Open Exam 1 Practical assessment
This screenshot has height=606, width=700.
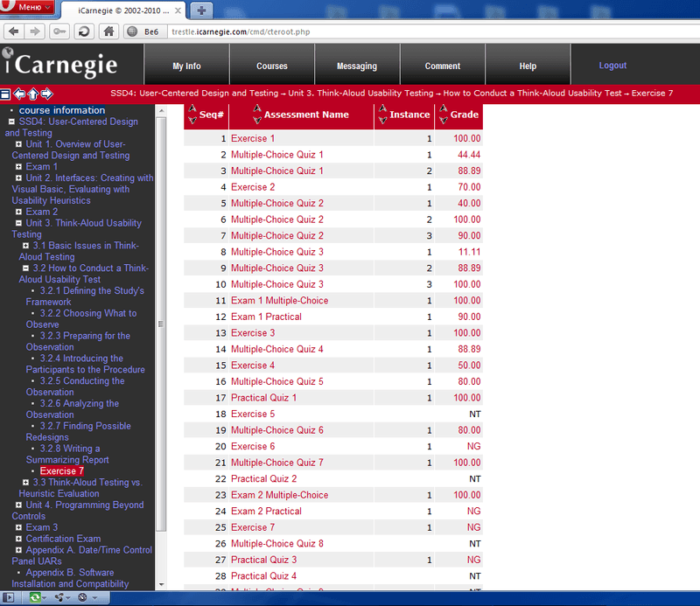click(x=266, y=317)
